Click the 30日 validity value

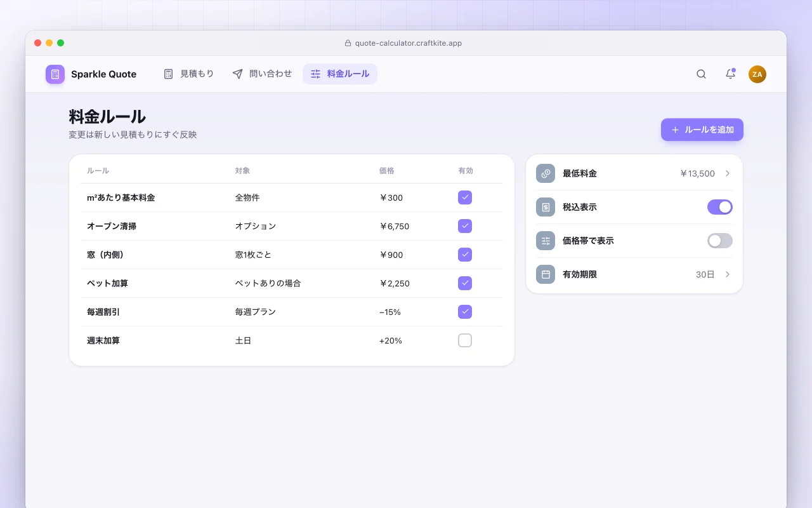pos(705,274)
